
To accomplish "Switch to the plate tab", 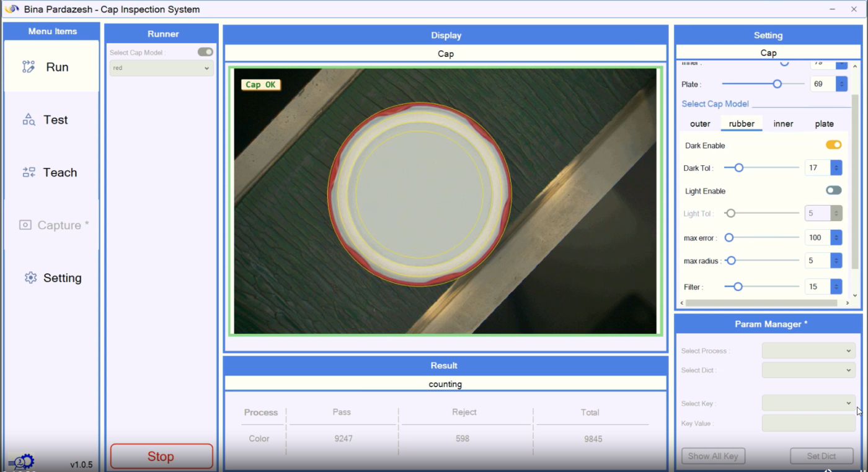I will tap(824, 124).
